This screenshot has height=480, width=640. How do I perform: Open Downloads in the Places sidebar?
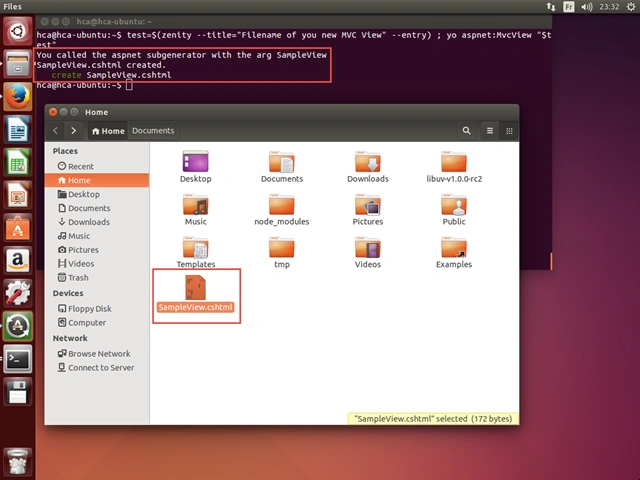(x=97, y=222)
